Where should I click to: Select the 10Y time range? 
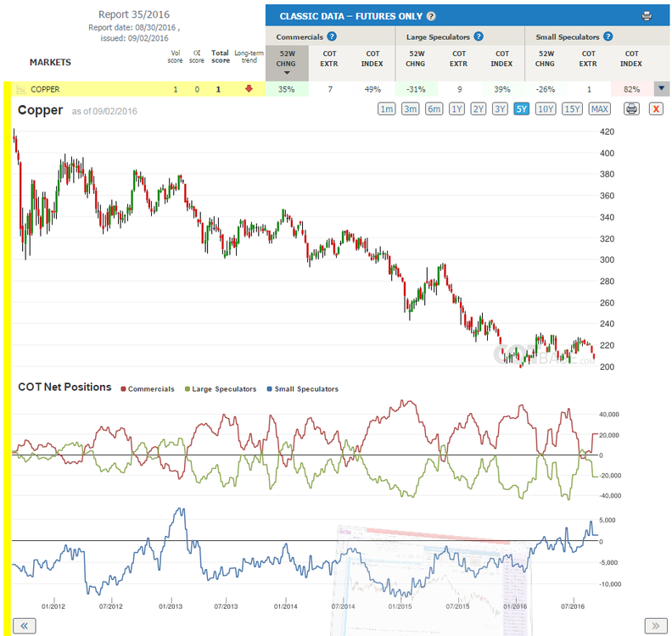pos(546,109)
